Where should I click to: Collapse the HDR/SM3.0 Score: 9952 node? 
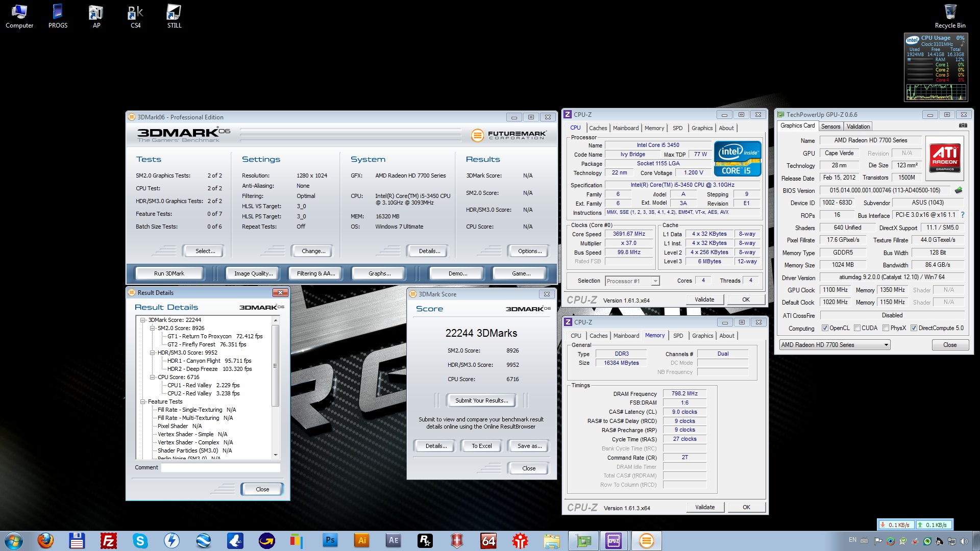(x=153, y=353)
